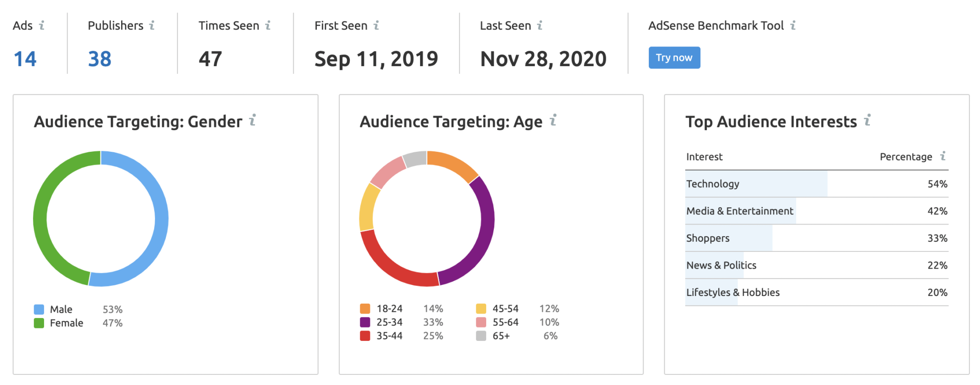Image resolution: width=980 pixels, height=385 pixels.
Task: Click info icon for Top Audience Interests
Action: point(867,120)
